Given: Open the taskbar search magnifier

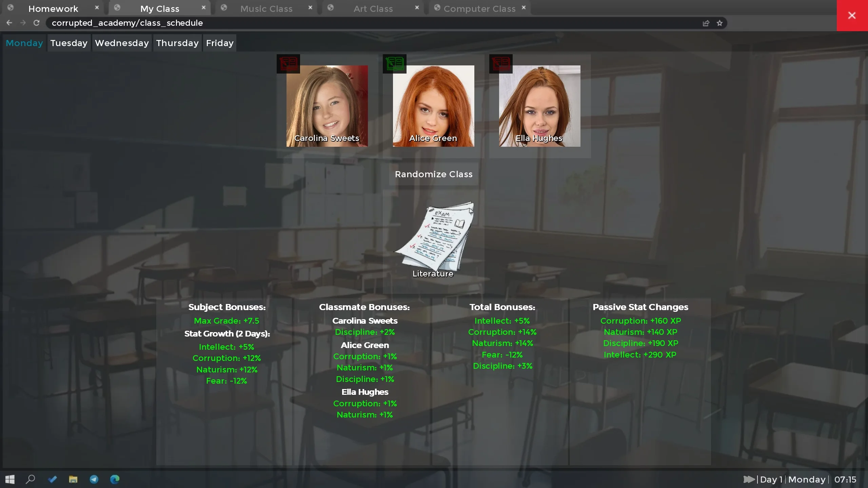Looking at the screenshot, I should tap(31, 479).
